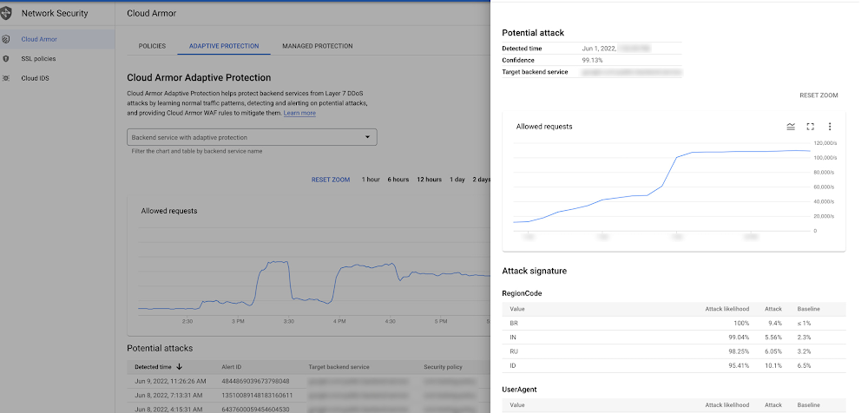Expand Allowed requests chart to fullscreen
Image resolution: width=868 pixels, height=413 pixels.
811,127
